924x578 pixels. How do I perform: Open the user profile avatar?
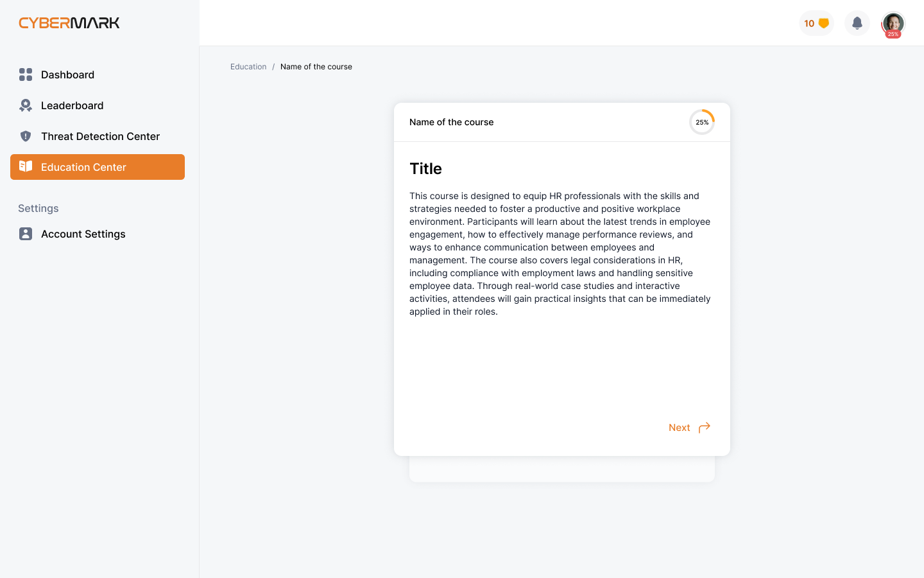pyautogui.click(x=893, y=24)
